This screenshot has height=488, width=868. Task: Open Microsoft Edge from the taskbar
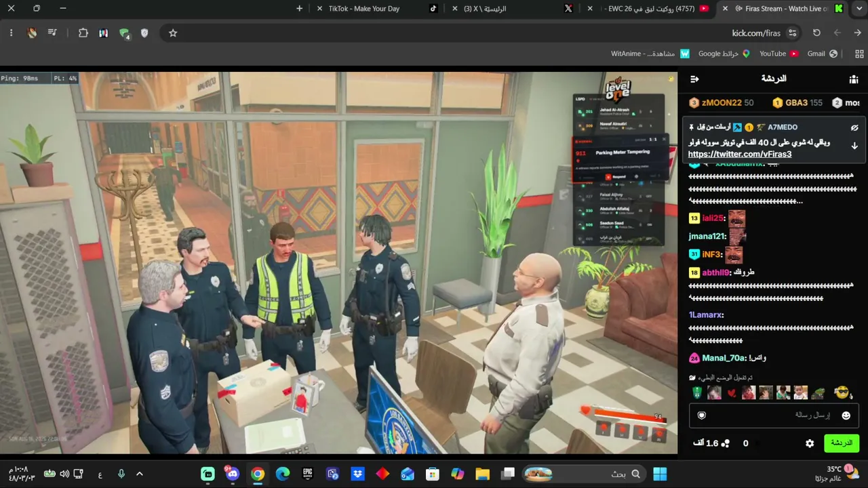click(x=282, y=474)
